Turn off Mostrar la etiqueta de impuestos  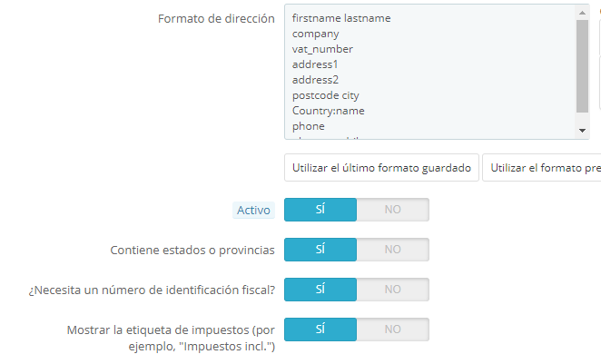click(392, 329)
